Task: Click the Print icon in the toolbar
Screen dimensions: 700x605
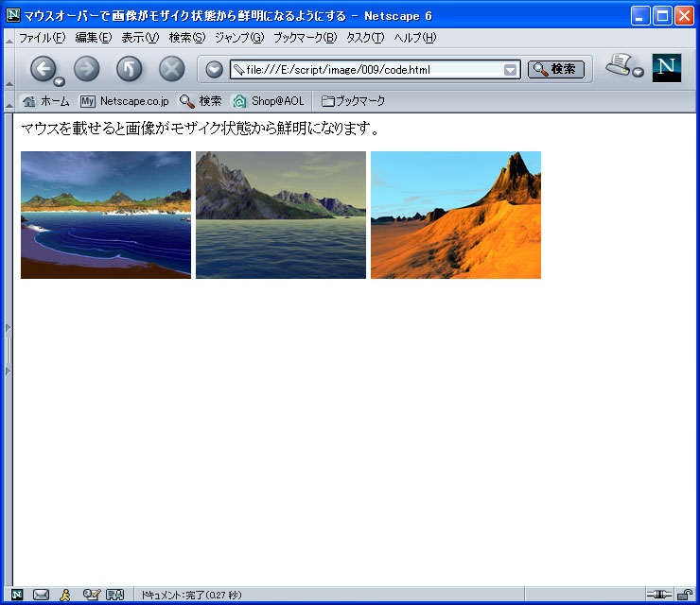Action: 619,64
